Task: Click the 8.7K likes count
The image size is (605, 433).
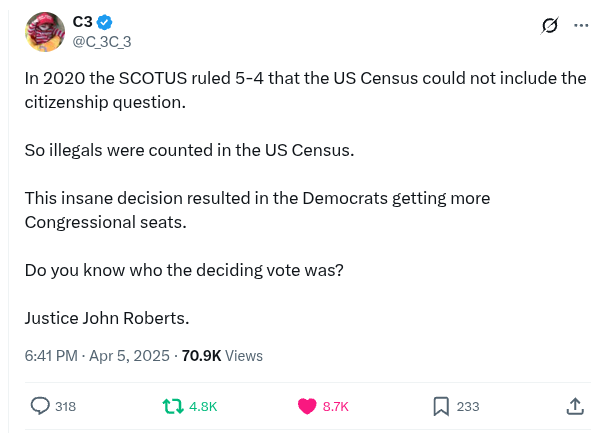Action: [x=336, y=407]
